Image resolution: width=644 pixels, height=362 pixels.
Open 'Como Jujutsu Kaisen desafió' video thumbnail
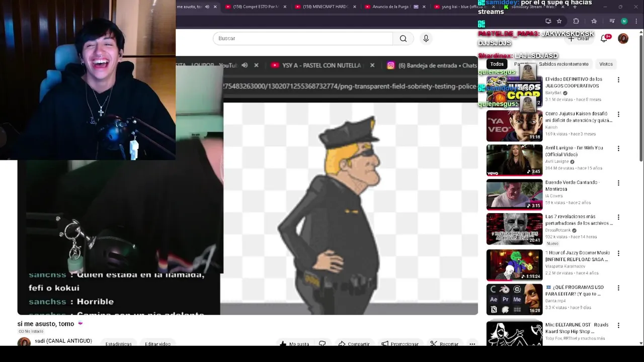514,126
